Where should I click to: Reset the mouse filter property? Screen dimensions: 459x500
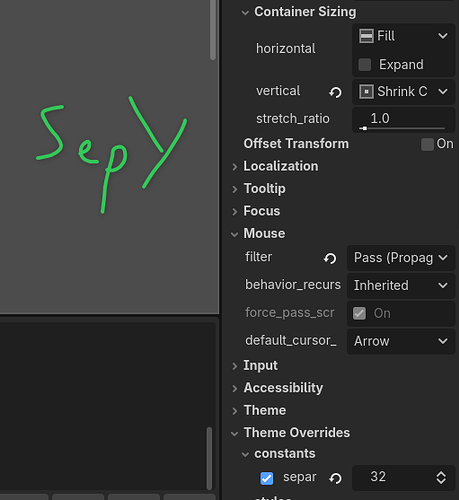(x=330, y=258)
